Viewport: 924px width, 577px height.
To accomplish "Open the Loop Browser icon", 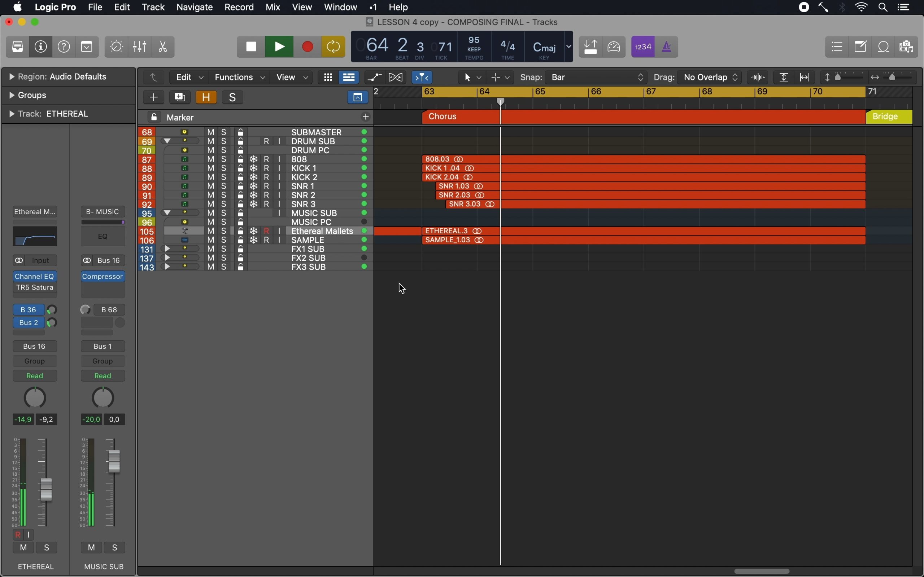I will point(884,47).
